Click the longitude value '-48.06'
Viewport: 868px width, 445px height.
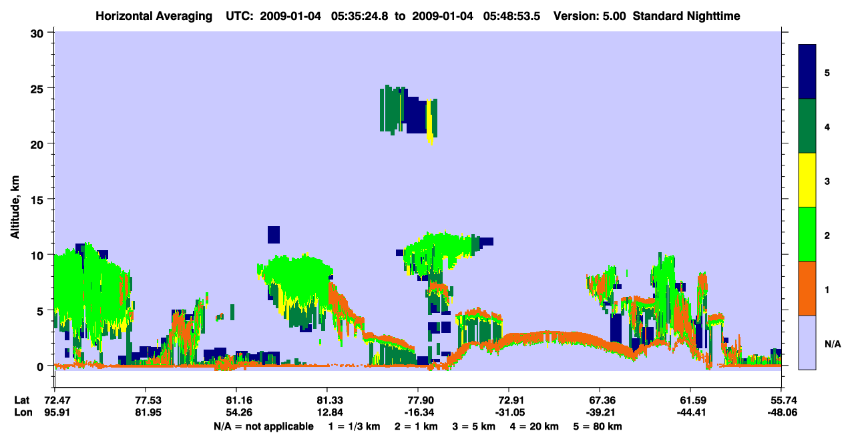tap(781, 412)
